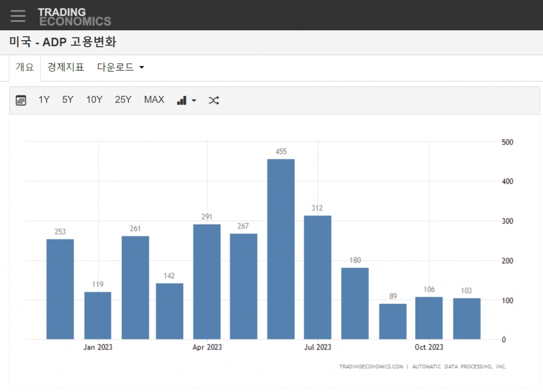Click the tallest bar labeled 455
Screen dimensions: 543x392
(x=281, y=249)
